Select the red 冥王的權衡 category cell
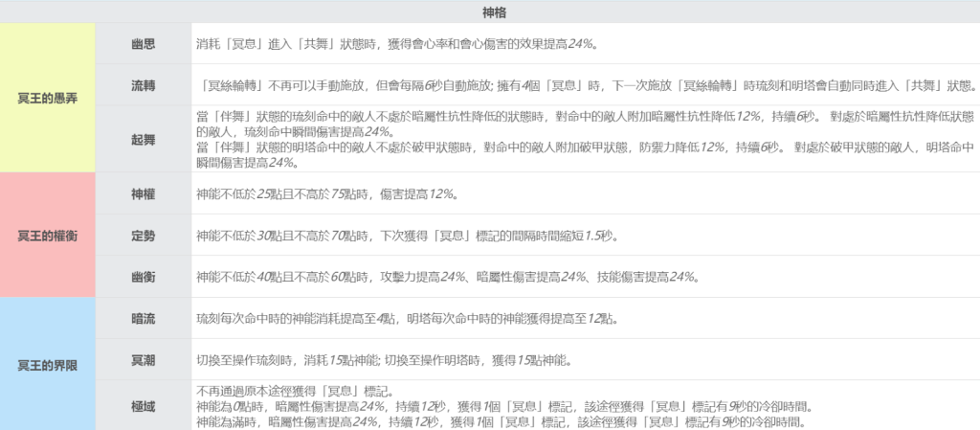The width and height of the screenshot is (980, 430). pyautogui.click(x=48, y=235)
